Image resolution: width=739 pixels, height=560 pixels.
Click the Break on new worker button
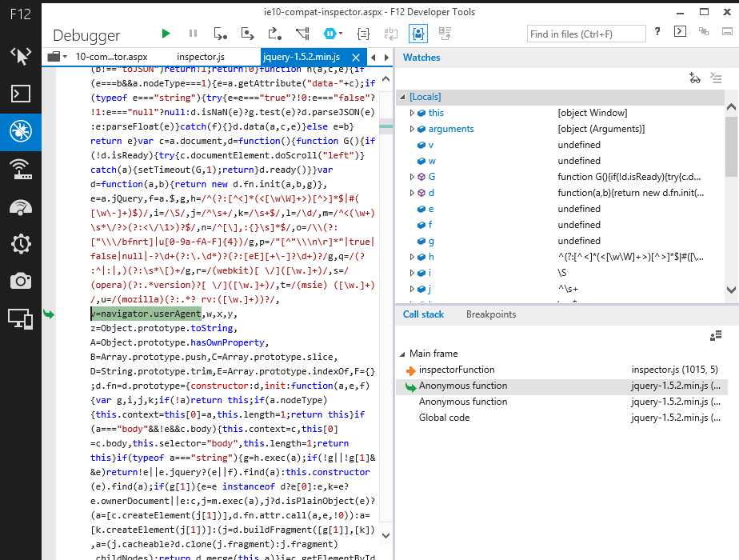click(x=302, y=34)
